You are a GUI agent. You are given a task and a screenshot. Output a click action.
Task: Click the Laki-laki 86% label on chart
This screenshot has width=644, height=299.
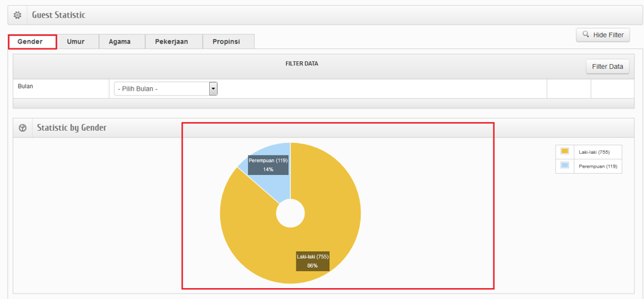312,261
